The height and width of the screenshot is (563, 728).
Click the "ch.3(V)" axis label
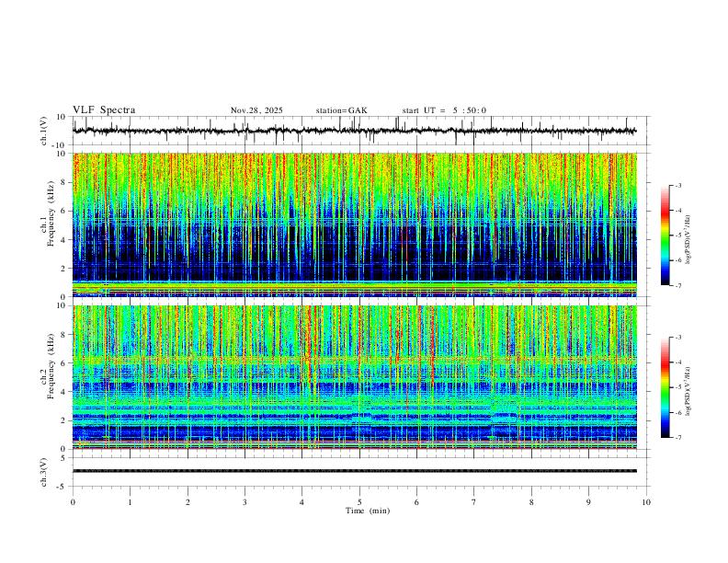pos(44,472)
